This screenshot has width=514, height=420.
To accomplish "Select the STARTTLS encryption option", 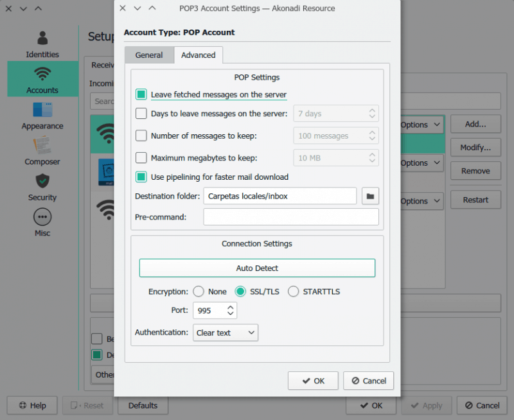I will pos(294,291).
